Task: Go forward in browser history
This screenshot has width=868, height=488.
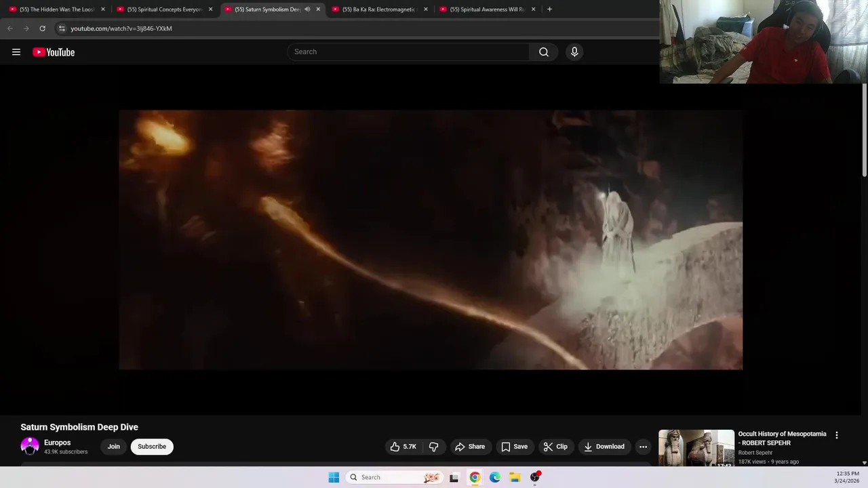Action: 26,28
